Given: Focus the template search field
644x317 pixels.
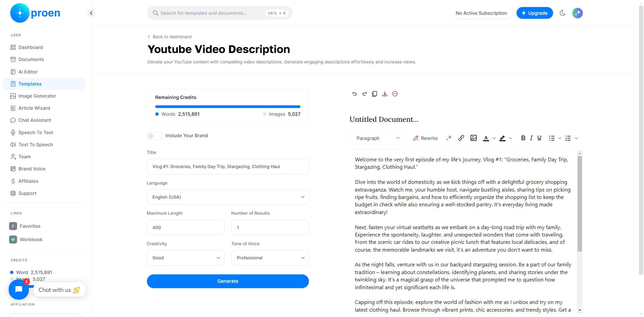Looking at the screenshot, I should [x=220, y=13].
